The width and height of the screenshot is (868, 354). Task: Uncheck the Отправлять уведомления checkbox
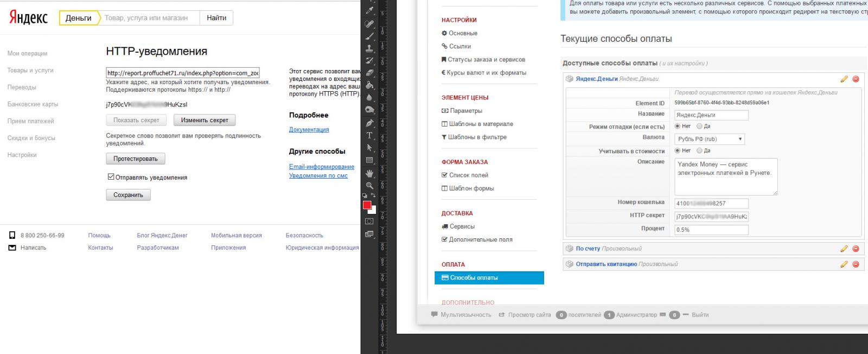pos(111,177)
